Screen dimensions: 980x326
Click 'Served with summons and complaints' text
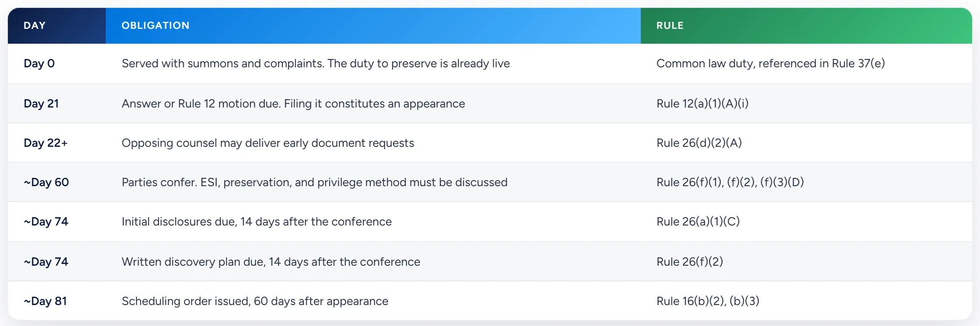tap(223, 63)
